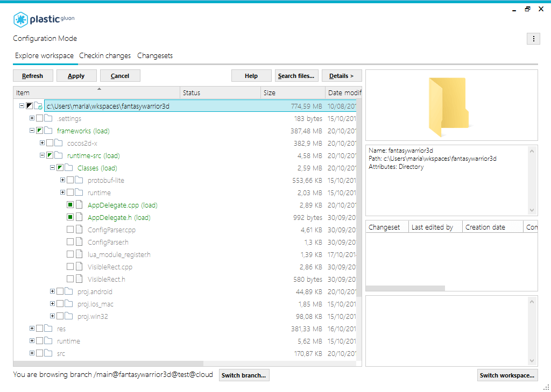Expand the proj.android folder node

(52, 291)
